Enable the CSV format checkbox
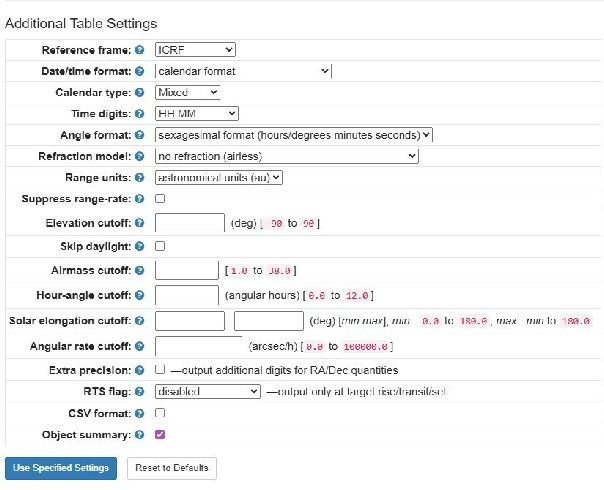 pyautogui.click(x=160, y=413)
